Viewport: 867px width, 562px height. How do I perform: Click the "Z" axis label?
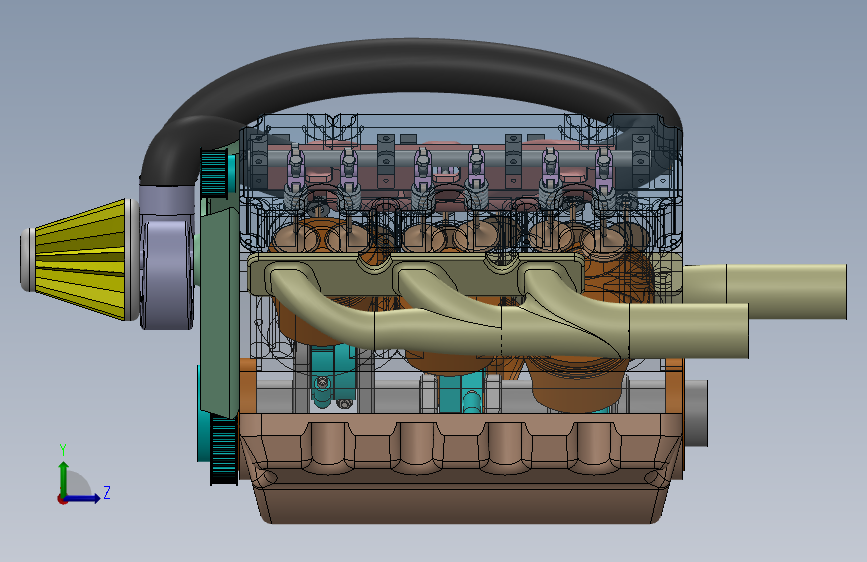pyautogui.click(x=107, y=492)
